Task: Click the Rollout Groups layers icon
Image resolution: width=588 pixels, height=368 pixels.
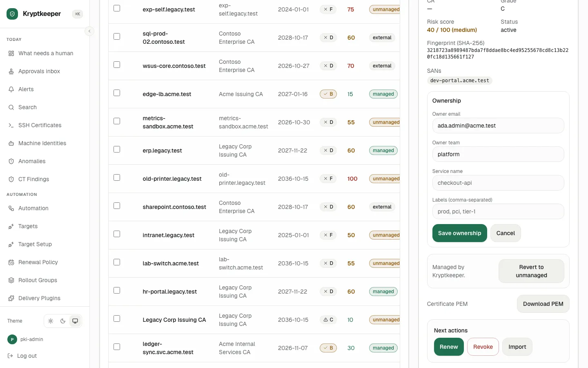Action: [x=11, y=280]
